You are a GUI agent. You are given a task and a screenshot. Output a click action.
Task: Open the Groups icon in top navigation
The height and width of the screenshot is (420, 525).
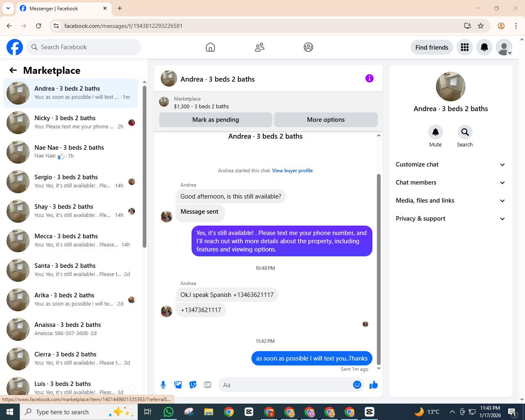click(x=308, y=47)
